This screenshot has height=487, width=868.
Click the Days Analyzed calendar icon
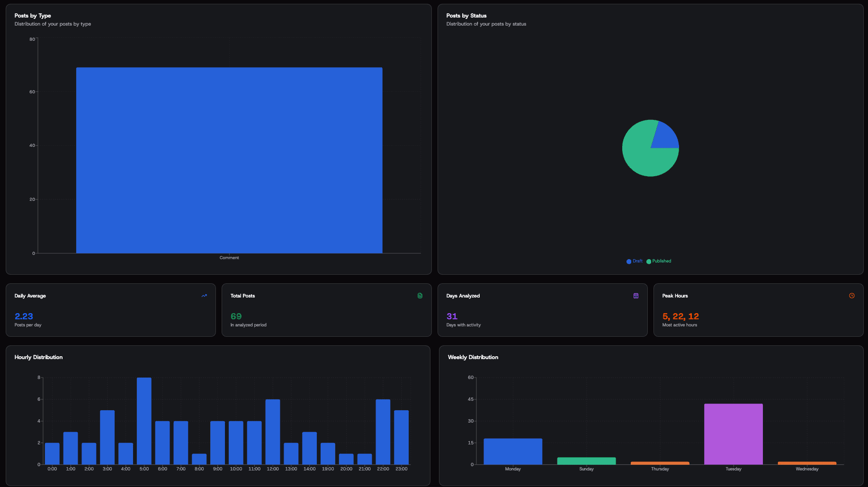point(636,296)
